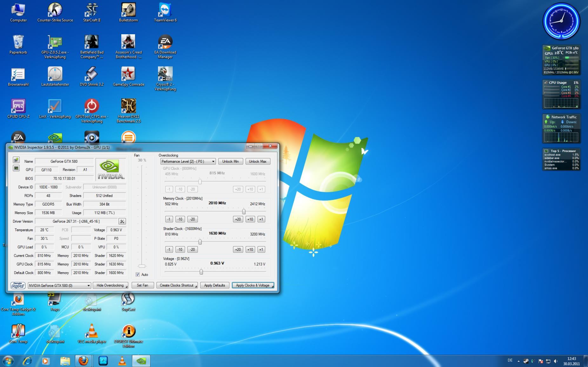Open the EA Download Manager icon
This screenshot has height=367, width=588.
tap(165, 47)
